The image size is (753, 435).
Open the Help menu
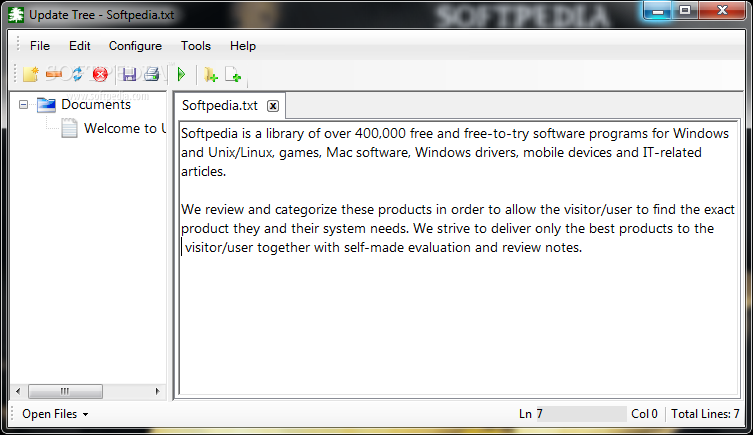pyautogui.click(x=243, y=46)
